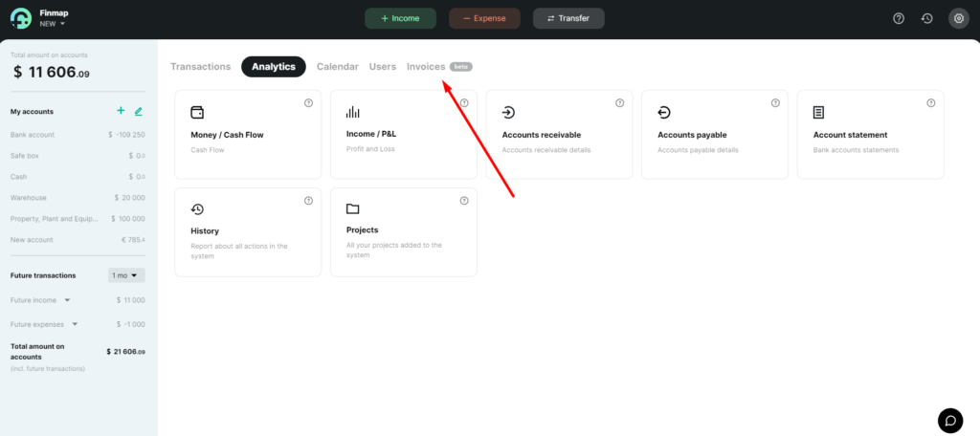Click the Accounts receivable arrow icon

tap(508, 113)
